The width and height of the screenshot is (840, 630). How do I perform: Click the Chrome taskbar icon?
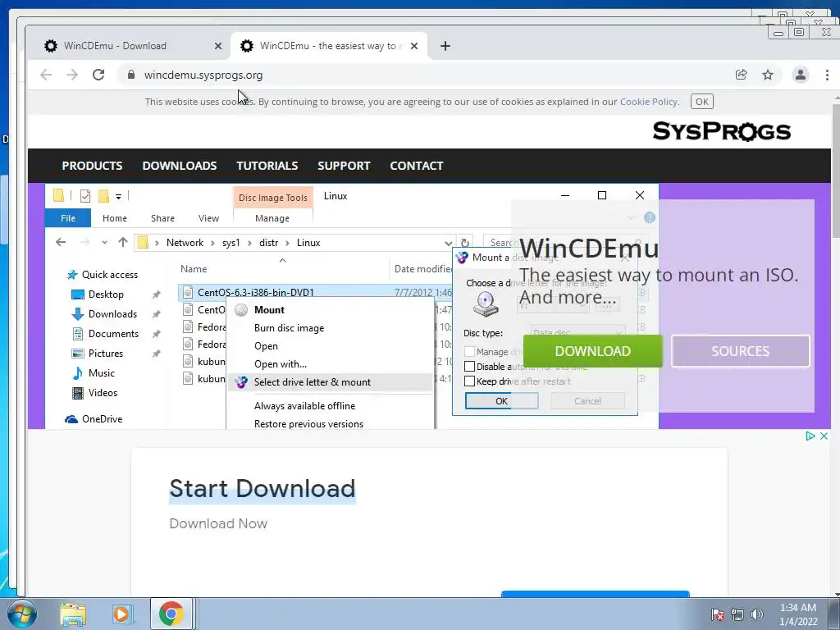[x=171, y=614]
